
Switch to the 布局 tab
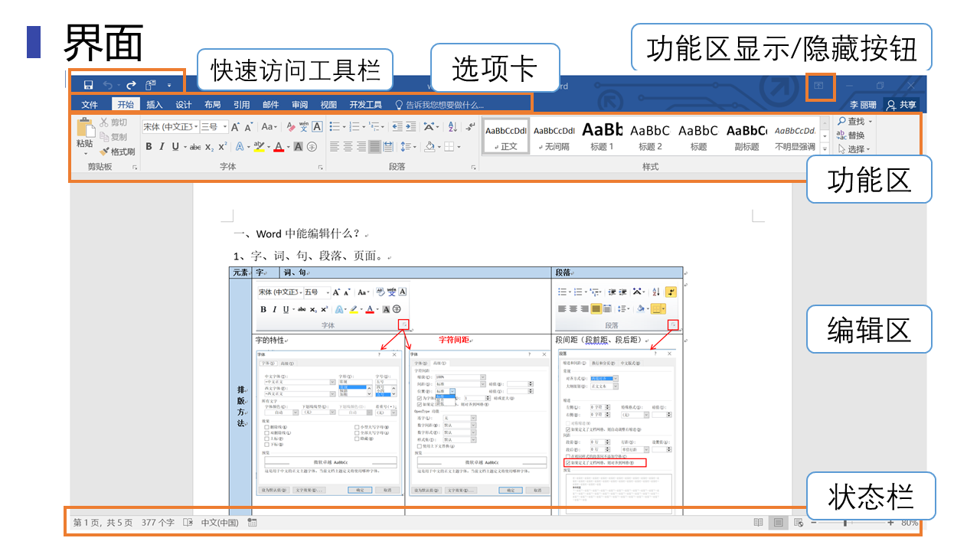click(212, 105)
